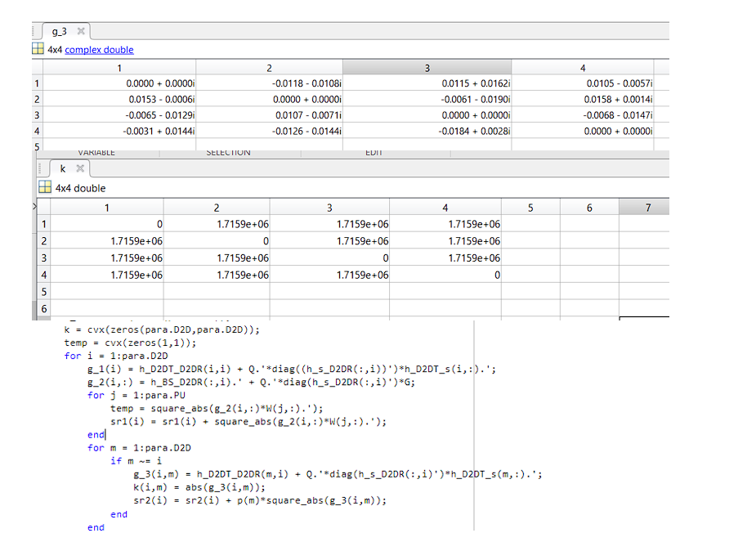Close the k variable tab
Viewport: 756px width, 551px height.
pos(80,168)
